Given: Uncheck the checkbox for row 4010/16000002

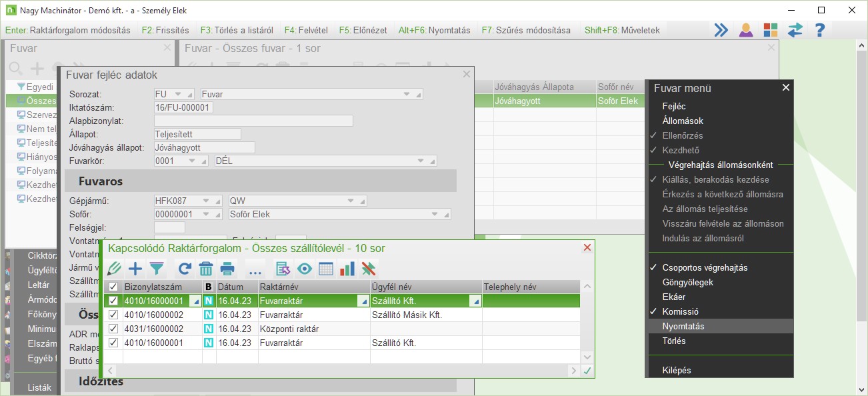Looking at the screenshot, I should pyautogui.click(x=113, y=315).
